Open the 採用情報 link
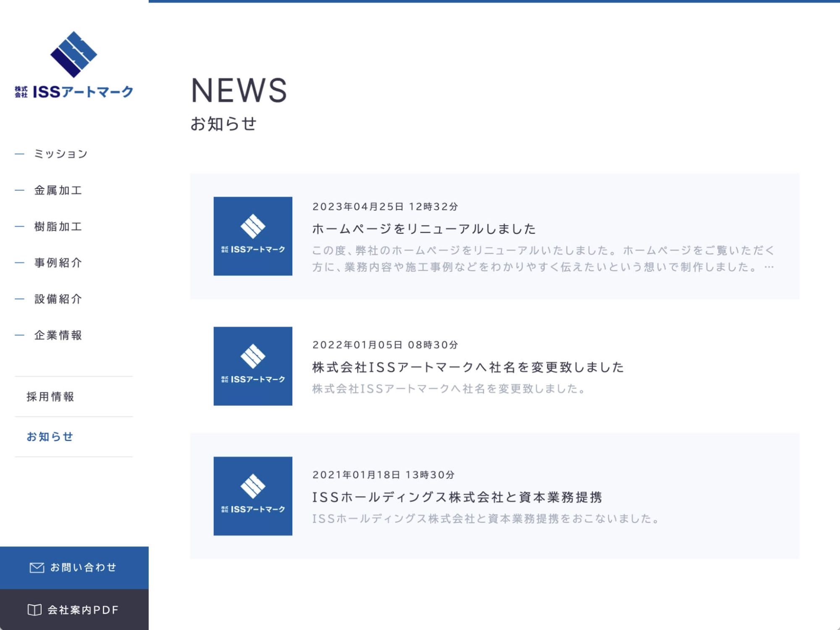 [50, 396]
